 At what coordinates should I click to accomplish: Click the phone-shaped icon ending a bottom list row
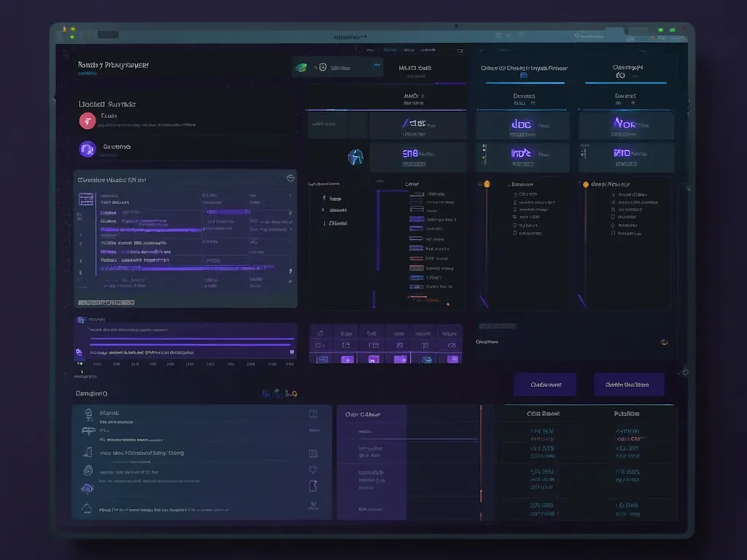[313, 486]
